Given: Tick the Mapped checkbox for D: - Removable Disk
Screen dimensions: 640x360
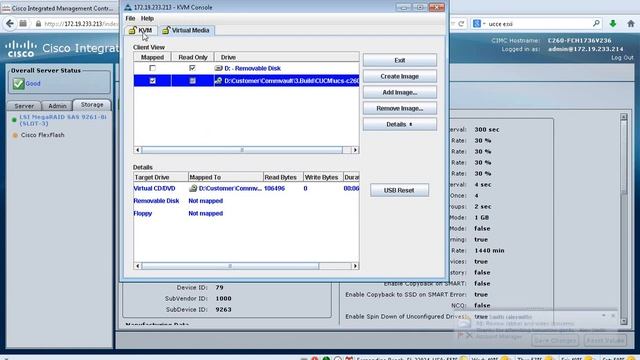Looking at the screenshot, I should (x=152, y=68).
